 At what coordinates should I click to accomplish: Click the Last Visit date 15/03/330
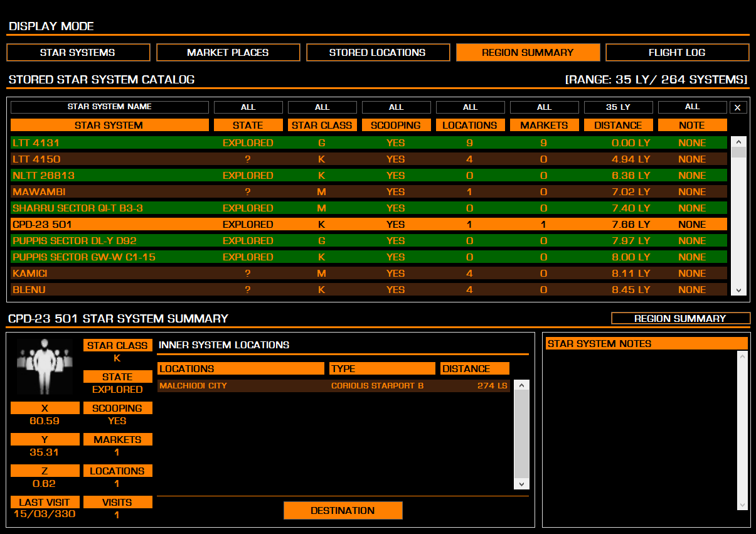click(x=45, y=515)
